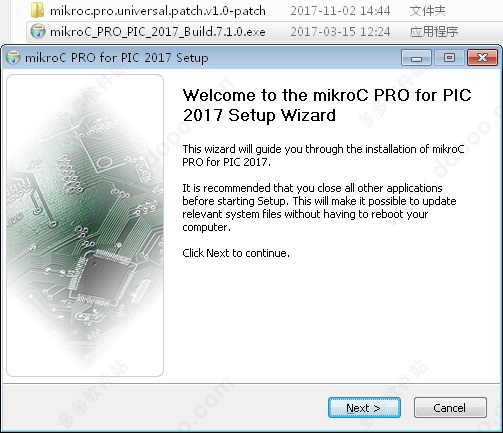Maximize the mikroC PRO Setup window
Screen dimensions: 503x433
click(x=449, y=58)
